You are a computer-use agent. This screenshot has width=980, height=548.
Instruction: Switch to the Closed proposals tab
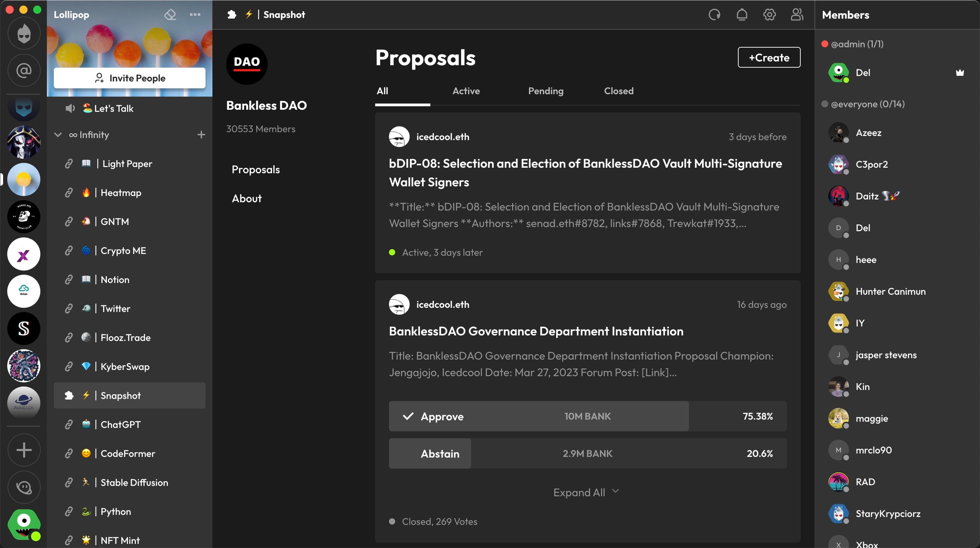pyautogui.click(x=619, y=91)
